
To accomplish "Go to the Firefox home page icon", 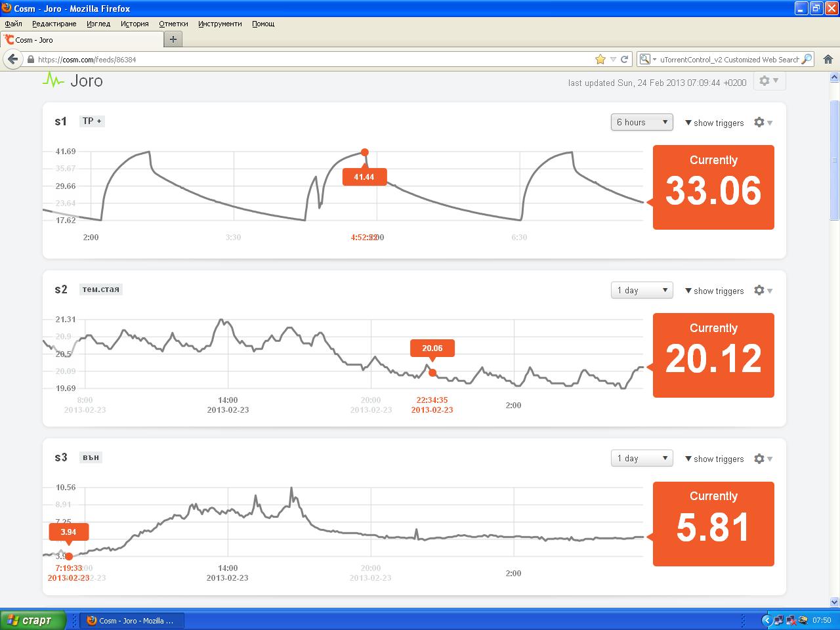I will pos(828,59).
